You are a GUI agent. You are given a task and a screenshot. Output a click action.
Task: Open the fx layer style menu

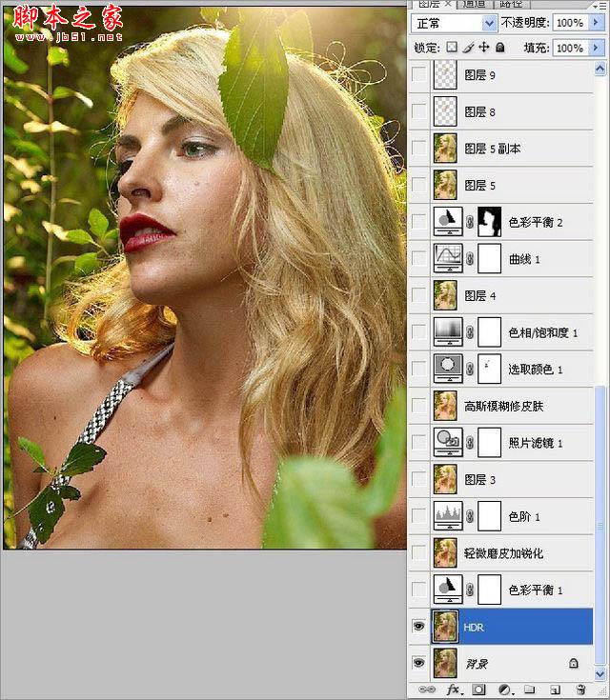point(453,690)
